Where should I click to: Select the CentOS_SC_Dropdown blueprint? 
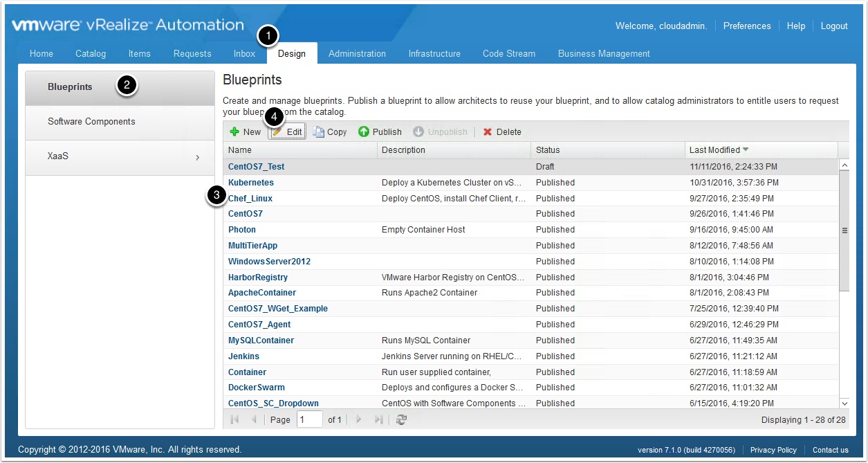pos(274,403)
